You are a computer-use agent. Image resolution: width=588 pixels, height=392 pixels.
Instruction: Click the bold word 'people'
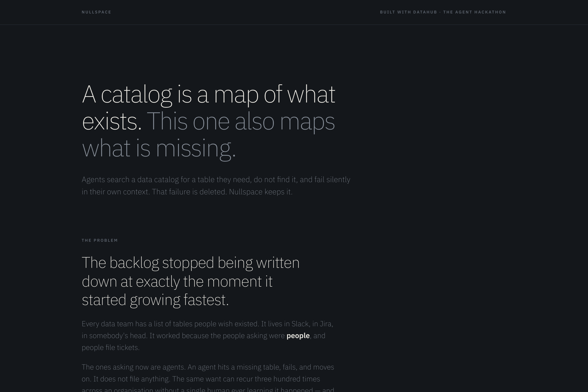[x=298, y=336]
